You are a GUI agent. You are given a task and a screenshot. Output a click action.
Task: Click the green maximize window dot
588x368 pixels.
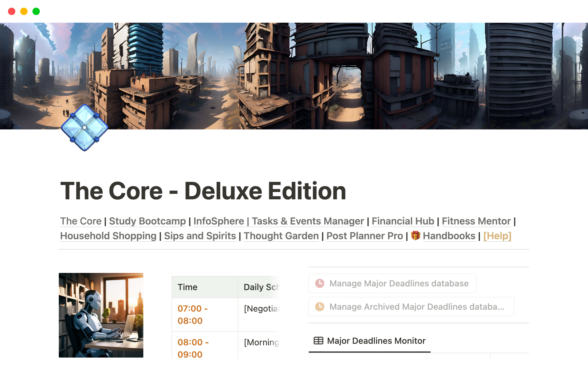pos(36,11)
